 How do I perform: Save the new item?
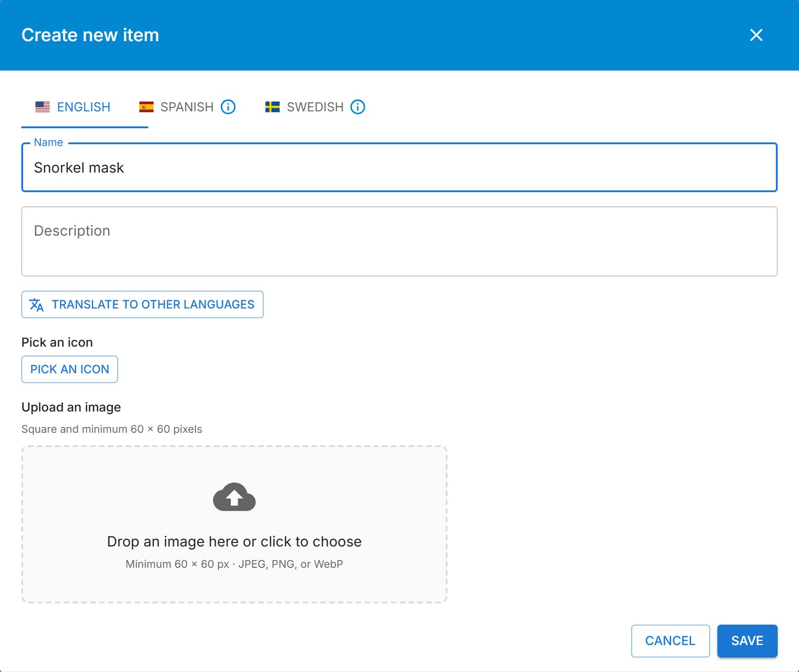pyautogui.click(x=747, y=640)
